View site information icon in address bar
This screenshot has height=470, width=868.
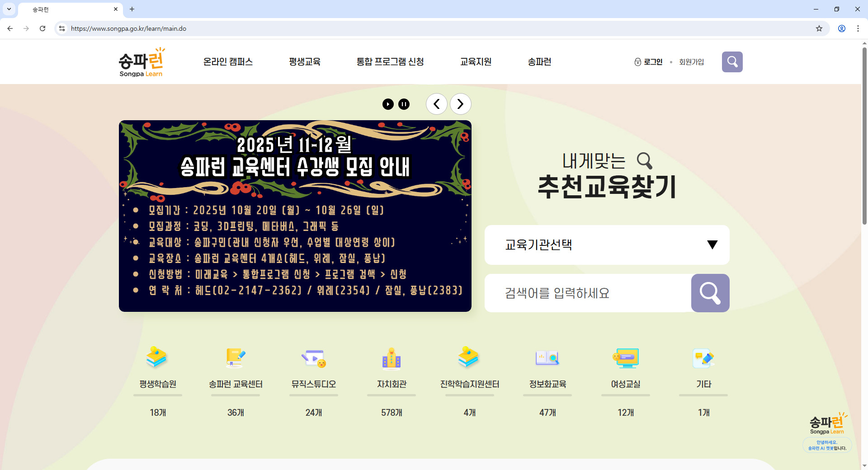[x=62, y=28]
